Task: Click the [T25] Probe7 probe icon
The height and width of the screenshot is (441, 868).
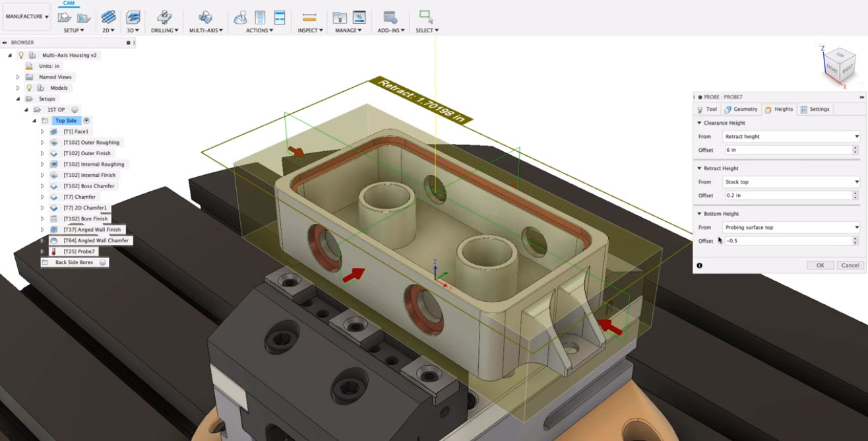Action: point(54,252)
